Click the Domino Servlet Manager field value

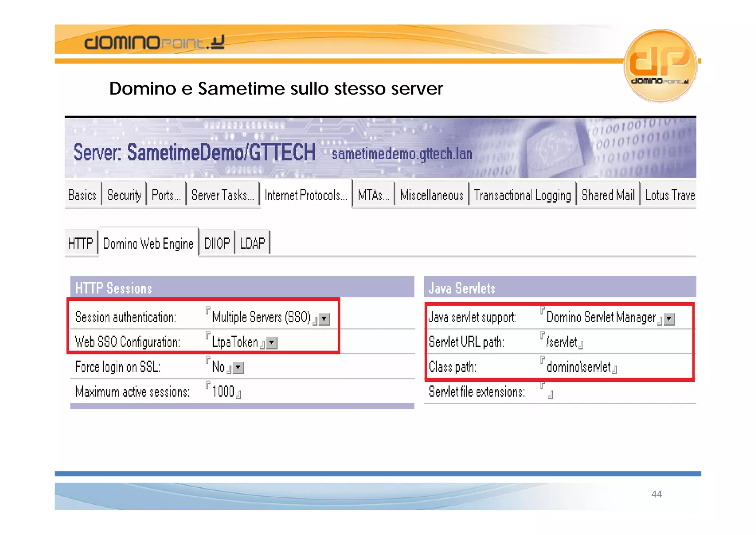[601, 317]
